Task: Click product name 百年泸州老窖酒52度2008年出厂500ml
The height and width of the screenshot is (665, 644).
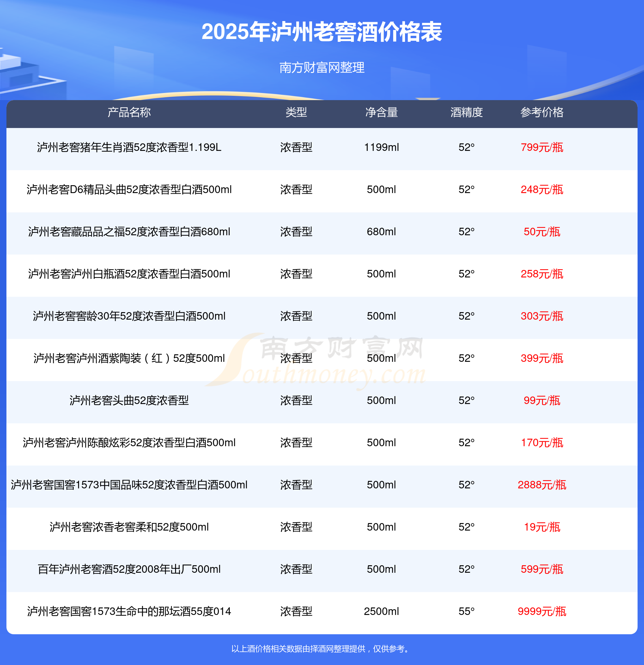Action: (129, 569)
